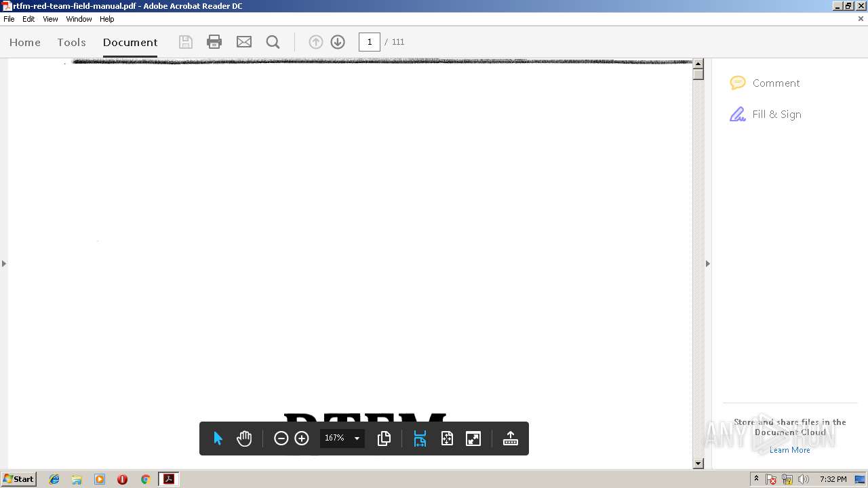The image size is (868, 488).
Task: Launch Internet Explorer from taskbar
Action: tap(54, 479)
